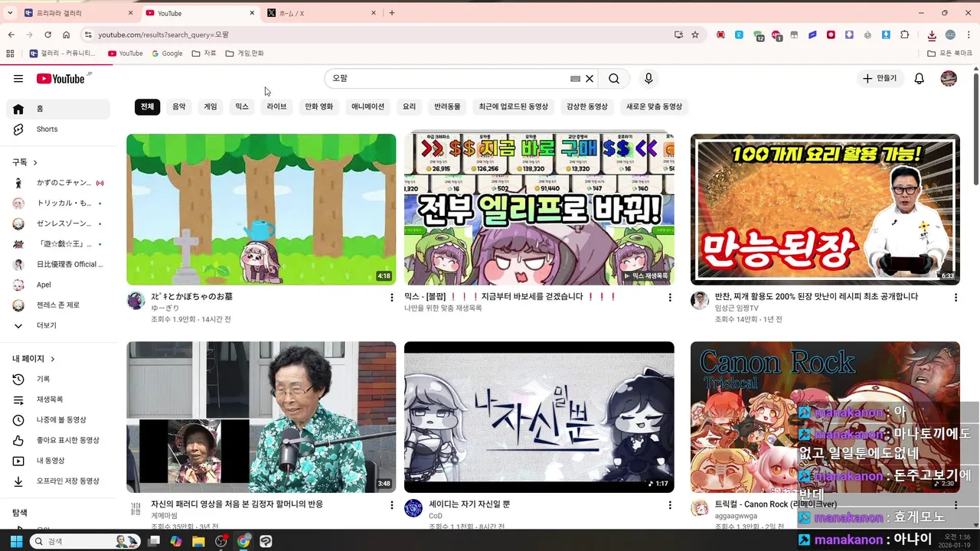Open Chrome three-dot menu

click(x=969, y=34)
